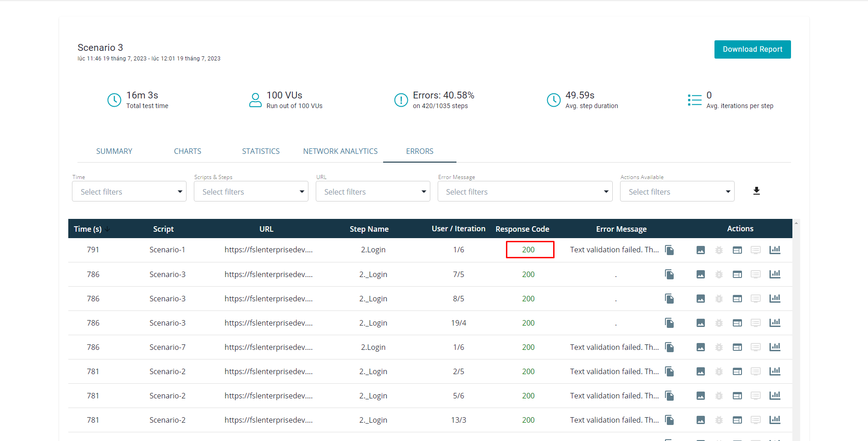
Task: Copy error message in the Scenario-1 row
Action: pos(669,250)
